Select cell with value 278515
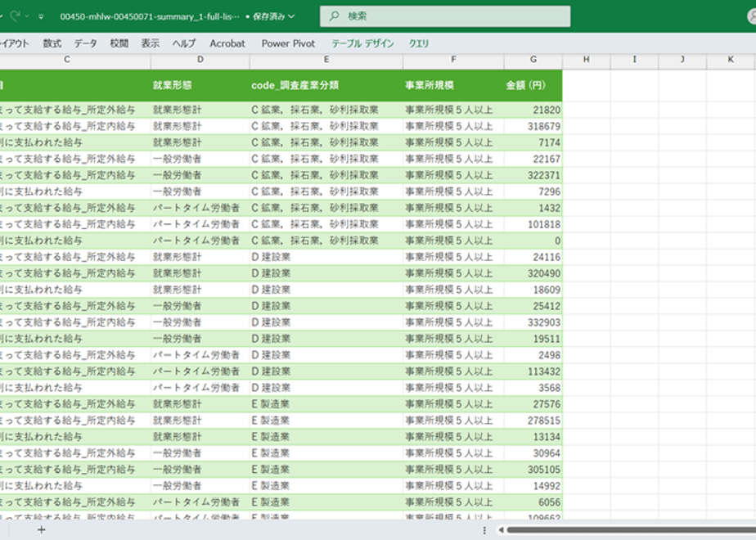 (x=533, y=421)
